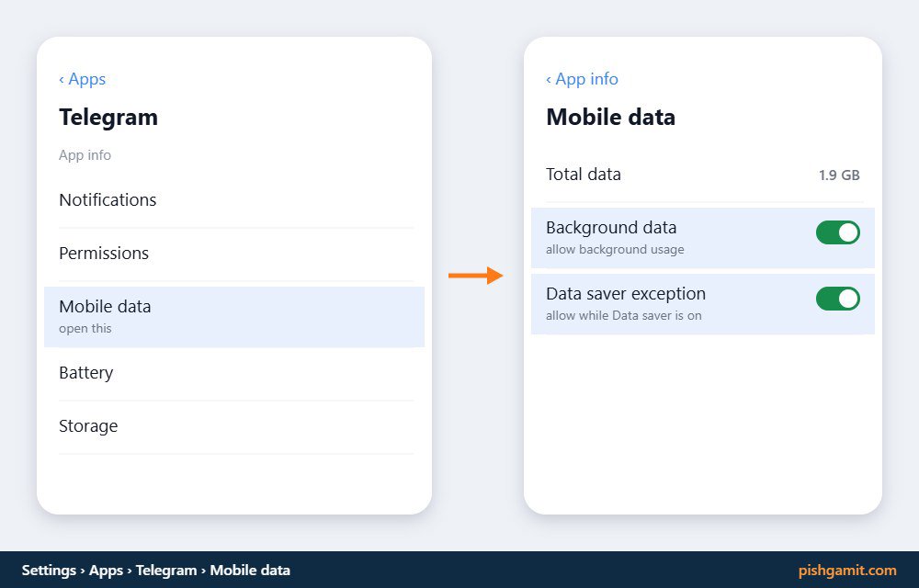Click the Telegram heading

(x=108, y=117)
